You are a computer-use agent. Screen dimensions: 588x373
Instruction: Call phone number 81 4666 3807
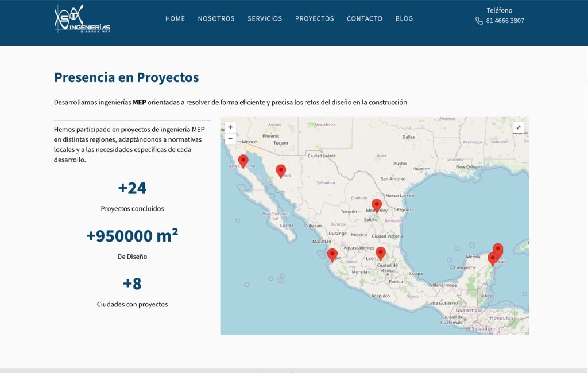coord(505,21)
